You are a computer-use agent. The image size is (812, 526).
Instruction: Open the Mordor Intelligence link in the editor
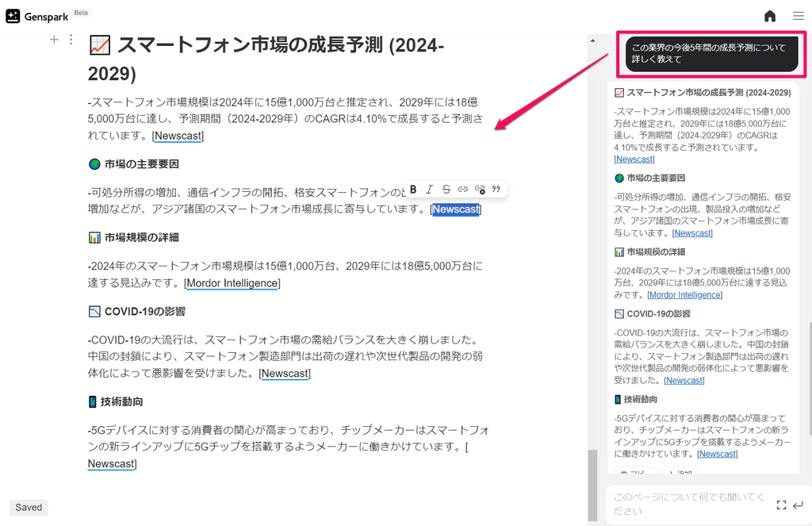tap(232, 283)
